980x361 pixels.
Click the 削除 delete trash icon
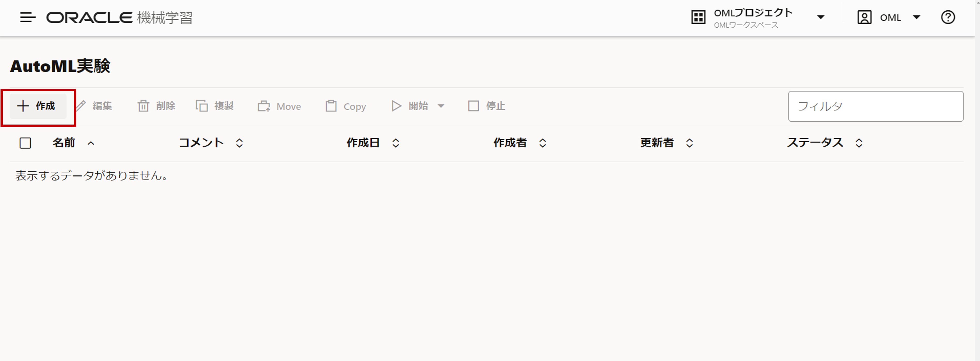143,106
